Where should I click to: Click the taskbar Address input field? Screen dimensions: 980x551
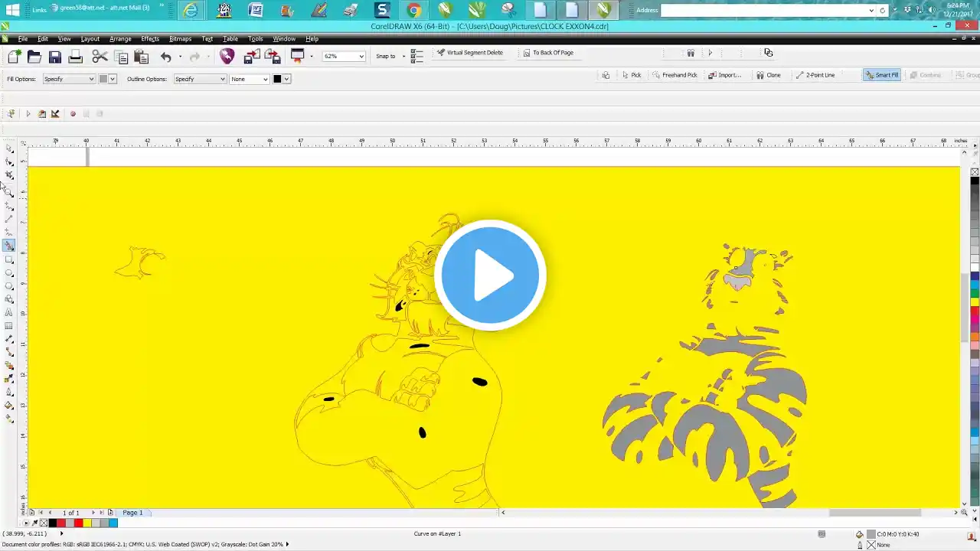click(768, 10)
